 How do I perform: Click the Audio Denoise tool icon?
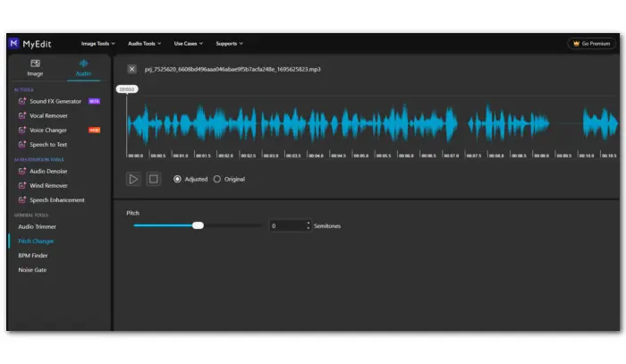pos(21,171)
